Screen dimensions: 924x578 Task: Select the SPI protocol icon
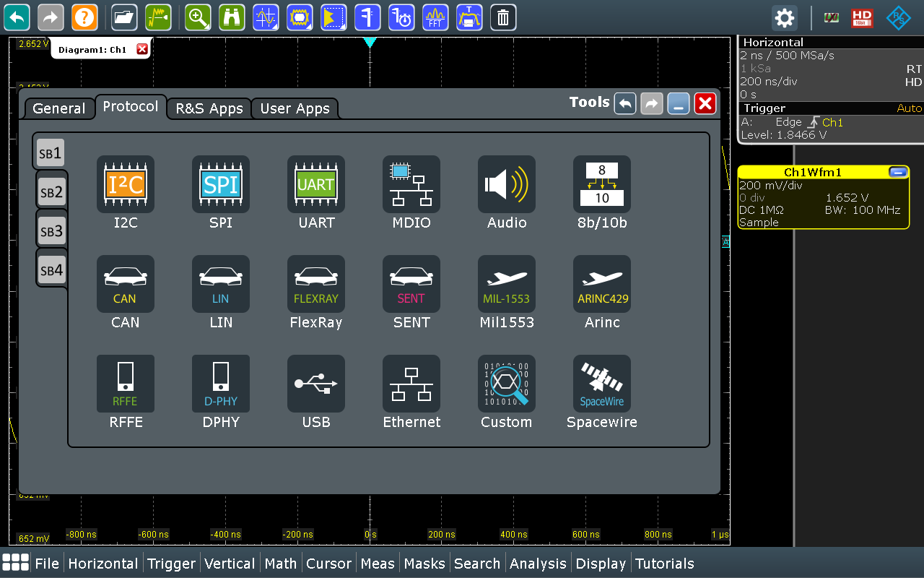(221, 185)
